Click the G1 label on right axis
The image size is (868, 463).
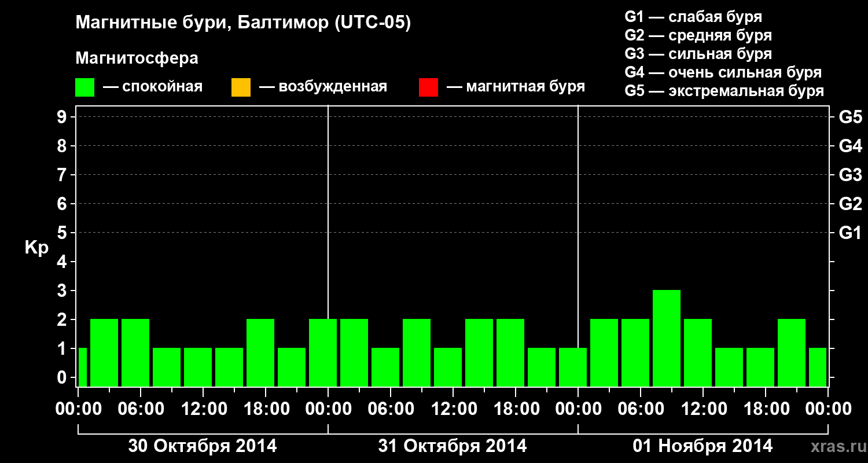850,233
